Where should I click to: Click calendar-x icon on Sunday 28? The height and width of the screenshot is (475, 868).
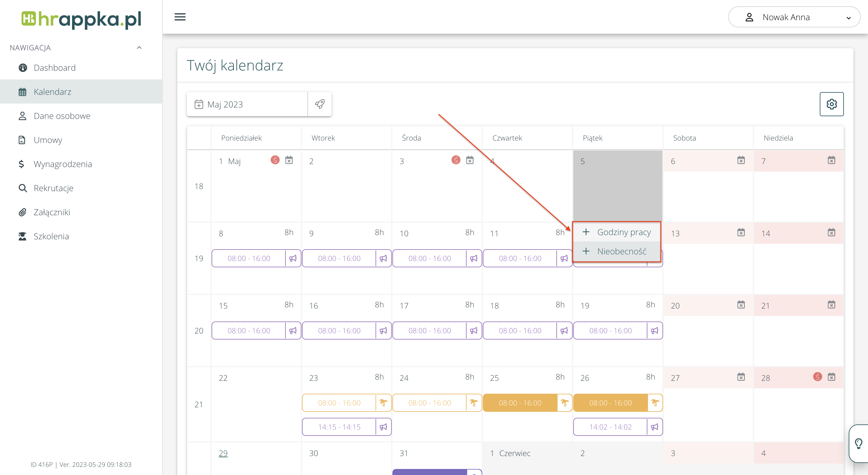(x=831, y=377)
